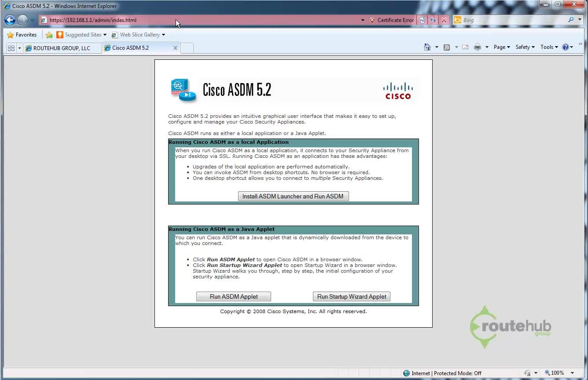Expand the zoom level dropdown arrow
588x380 pixels.
tap(572, 373)
